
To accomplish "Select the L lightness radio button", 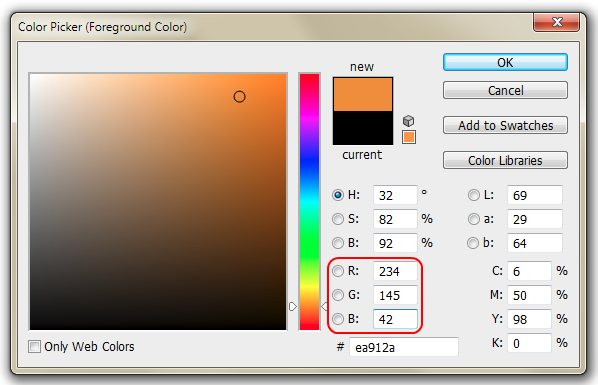I will [474, 195].
